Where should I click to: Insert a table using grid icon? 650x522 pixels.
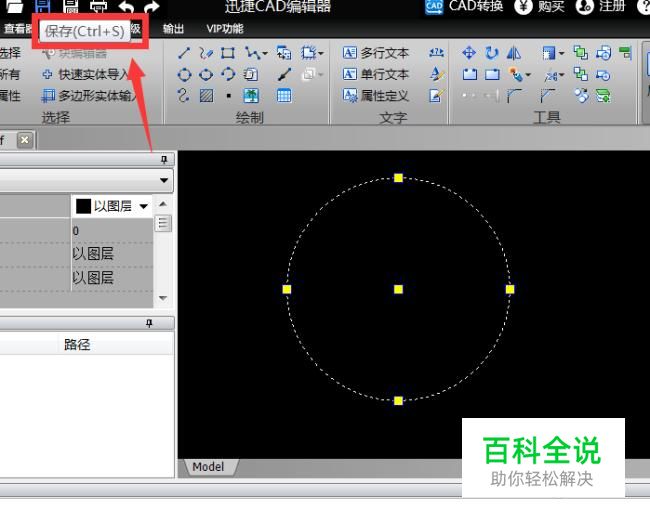(284, 96)
